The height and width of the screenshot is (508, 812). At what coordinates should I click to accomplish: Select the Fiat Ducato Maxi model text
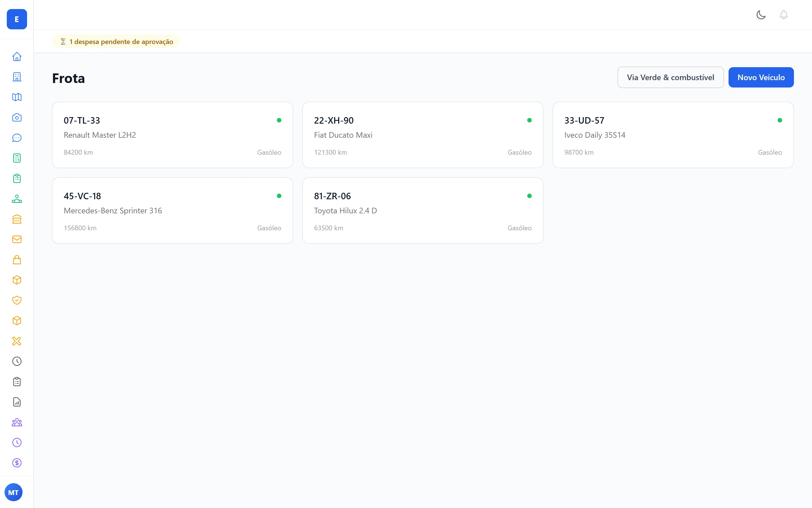[343, 135]
